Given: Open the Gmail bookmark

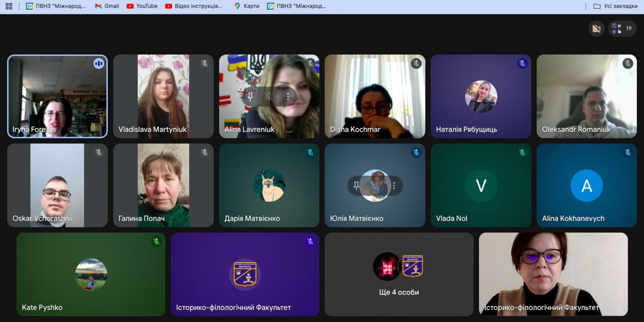Looking at the screenshot, I should click(107, 6).
